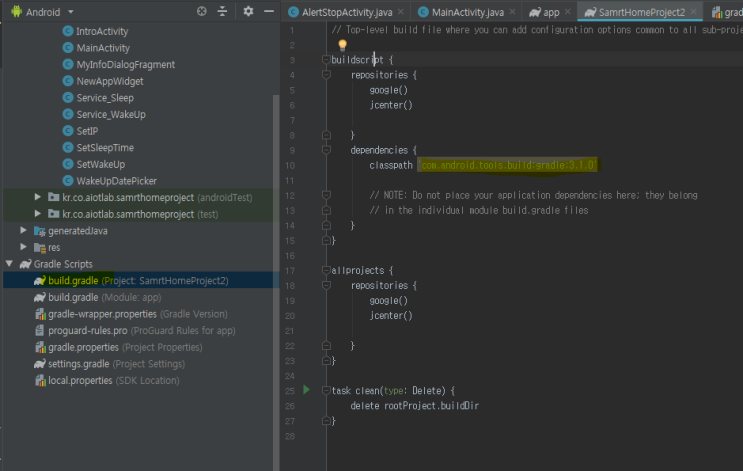Fold buildscript repositories block on line 4
The width and height of the screenshot is (743, 471).
[326, 75]
